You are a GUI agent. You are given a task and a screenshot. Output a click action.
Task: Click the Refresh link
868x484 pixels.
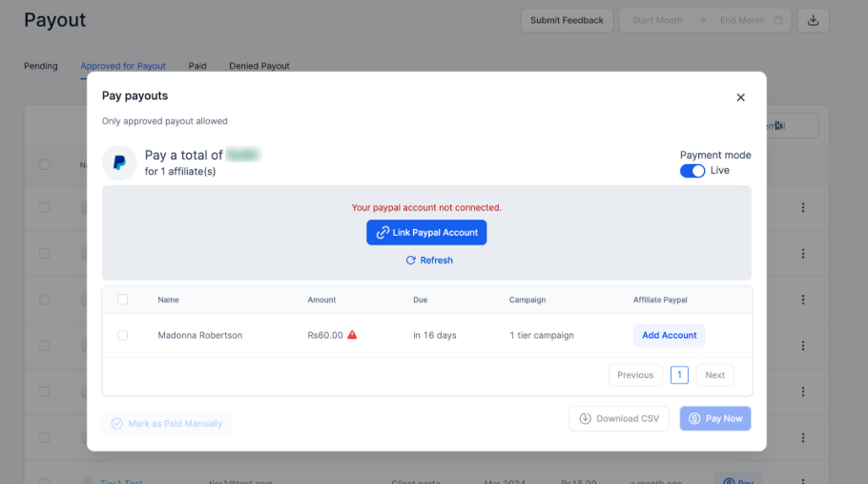click(429, 261)
